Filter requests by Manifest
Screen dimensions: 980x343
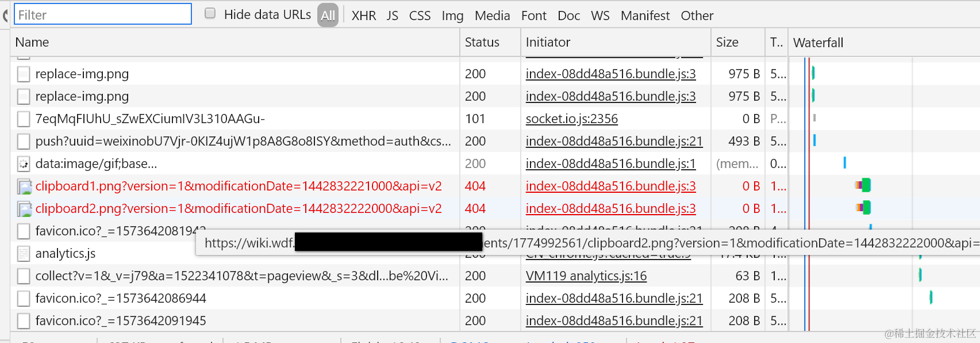[645, 16]
